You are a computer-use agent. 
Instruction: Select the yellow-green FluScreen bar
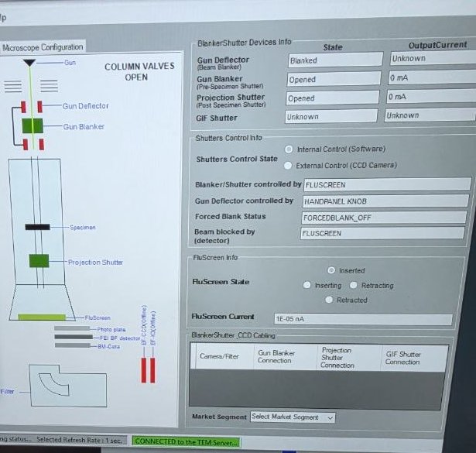[x=42, y=317]
